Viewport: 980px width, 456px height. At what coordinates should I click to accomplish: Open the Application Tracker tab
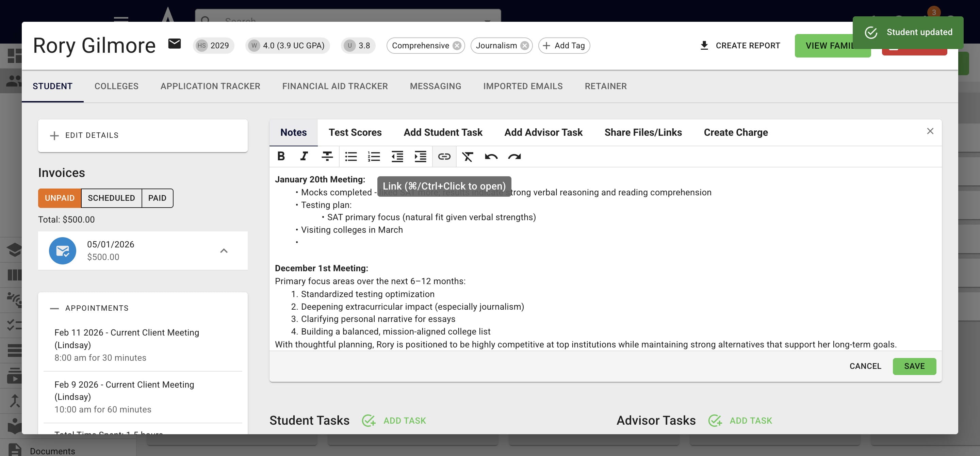click(210, 86)
